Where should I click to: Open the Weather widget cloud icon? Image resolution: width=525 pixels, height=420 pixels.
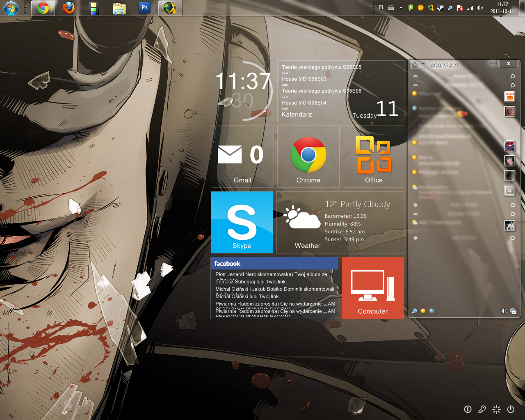(302, 217)
